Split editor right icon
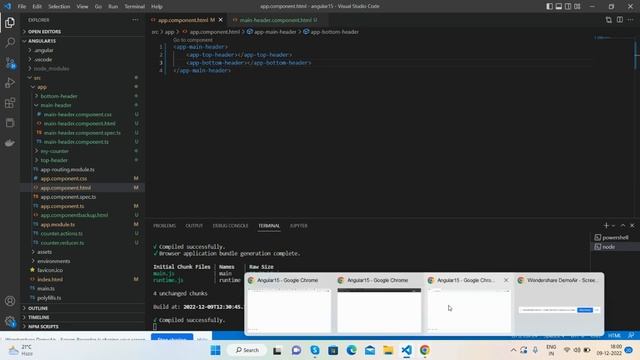The image size is (640, 360). point(620,20)
